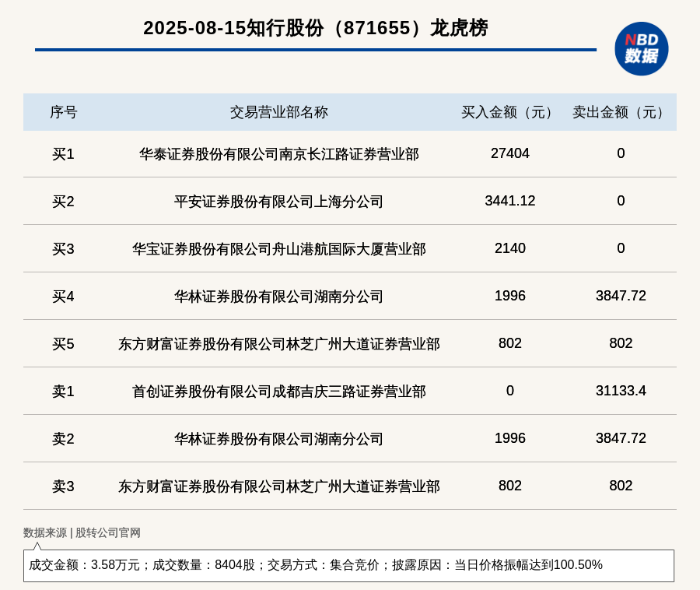Select 东方财富证券 林芝广州大道 in row 卖3
The width and height of the screenshot is (700, 590).
tap(279, 486)
